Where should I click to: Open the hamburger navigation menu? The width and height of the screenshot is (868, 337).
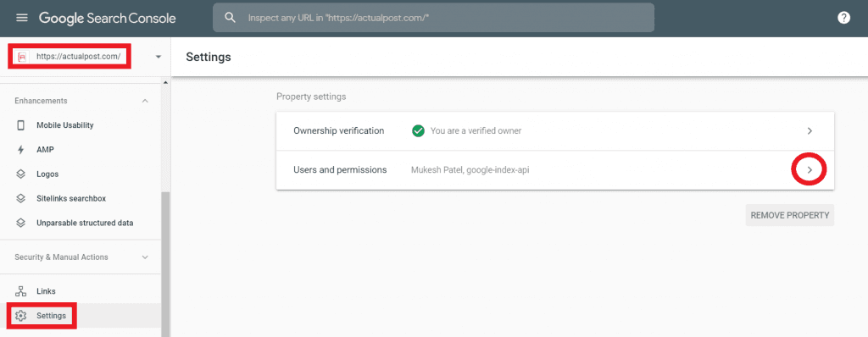click(x=21, y=18)
